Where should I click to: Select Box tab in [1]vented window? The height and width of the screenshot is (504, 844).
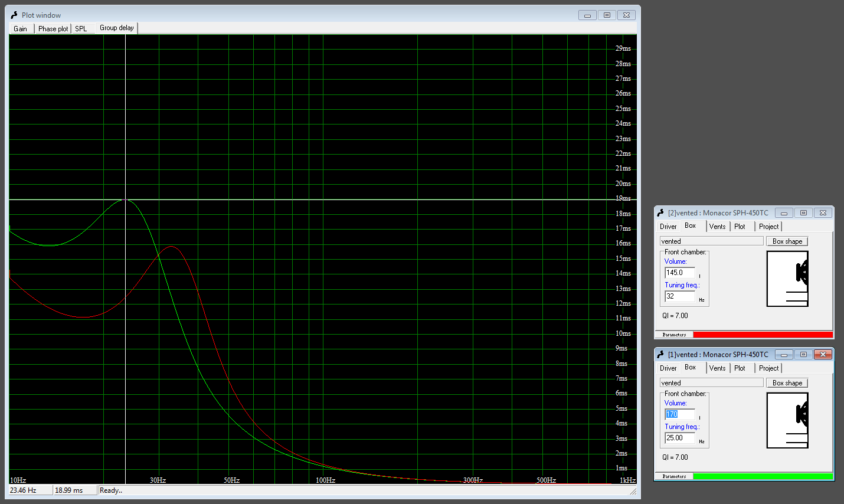point(691,367)
